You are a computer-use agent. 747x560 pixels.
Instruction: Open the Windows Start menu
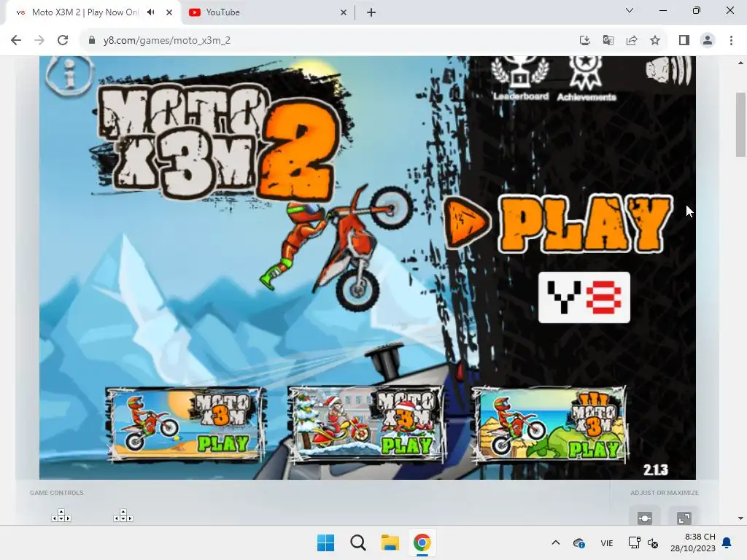(x=326, y=542)
